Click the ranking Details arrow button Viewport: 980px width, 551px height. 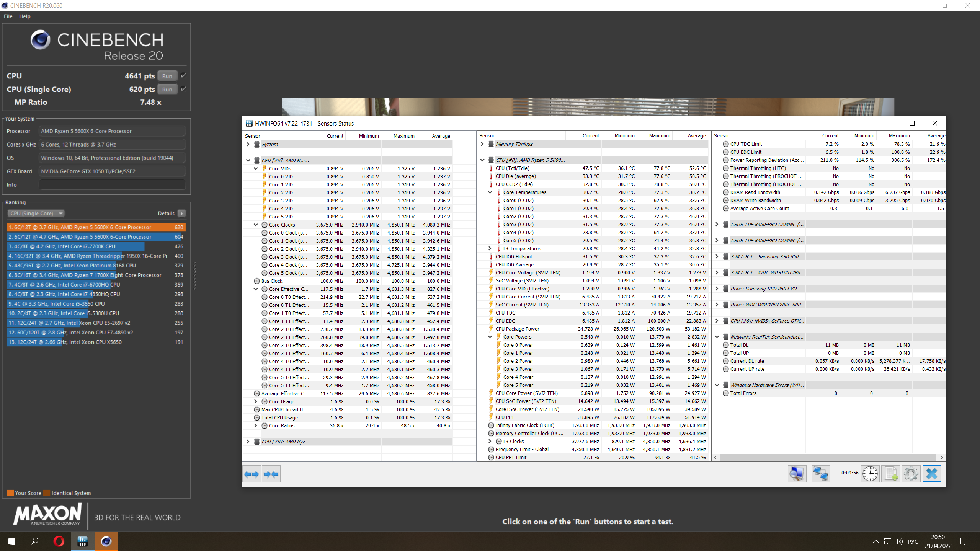(182, 213)
